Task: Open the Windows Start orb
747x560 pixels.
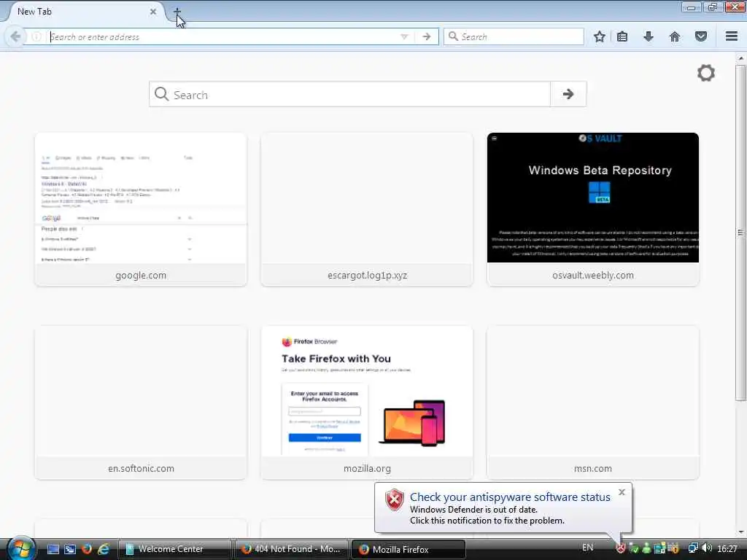Action: point(21,548)
